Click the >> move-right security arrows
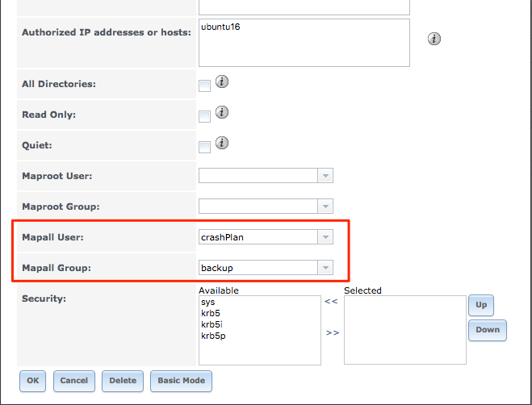 tap(332, 332)
